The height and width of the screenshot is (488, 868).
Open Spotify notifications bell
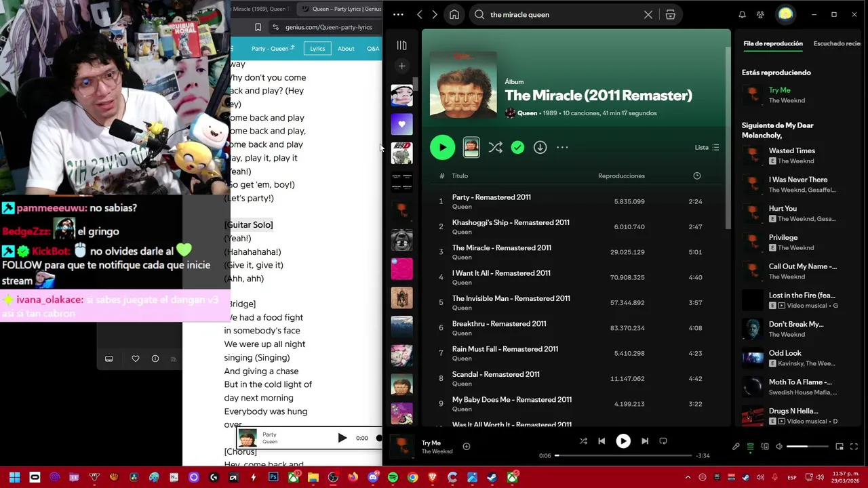coord(742,14)
